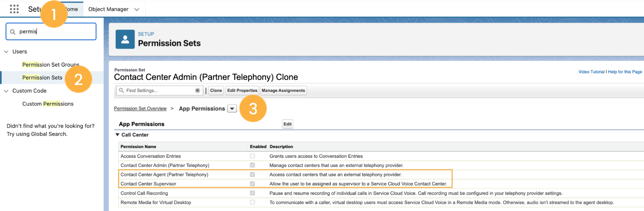The image size is (644, 211).
Task: Click the Control Call Recording row name
Action: [x=144, y=193]
